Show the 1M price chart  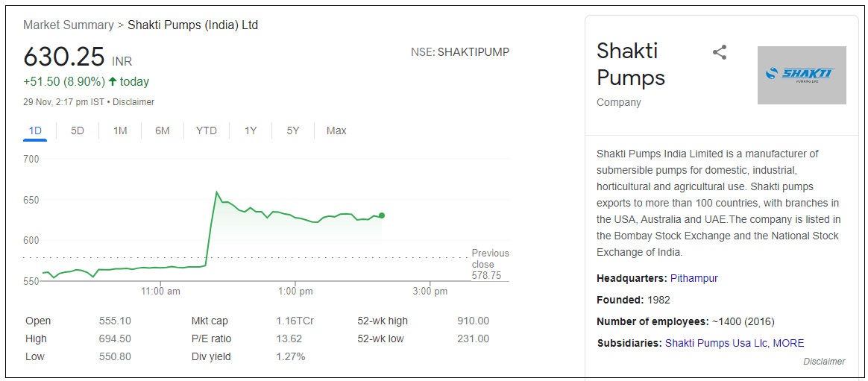120,130
